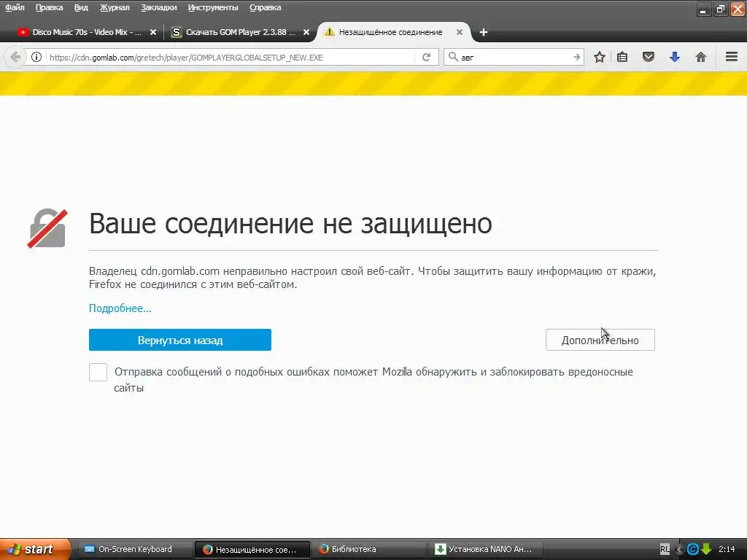Click the Дополнительно button
This screenshot has width=747, height=560.
pyautogui.click(x=600, y=340)
